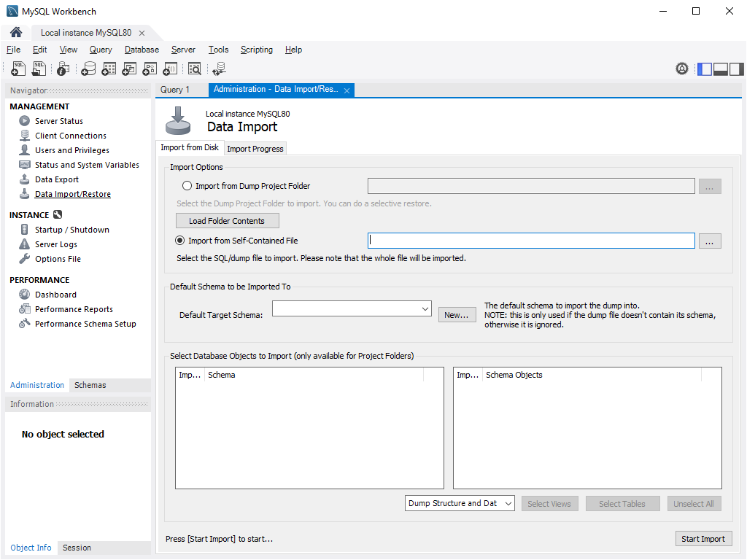Create a new SQL tab toolbar icon
The image size is (747, 560).
(18, 69)
